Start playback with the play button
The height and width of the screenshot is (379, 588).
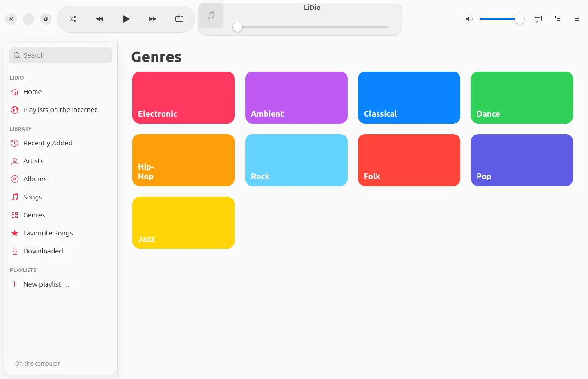126,19
